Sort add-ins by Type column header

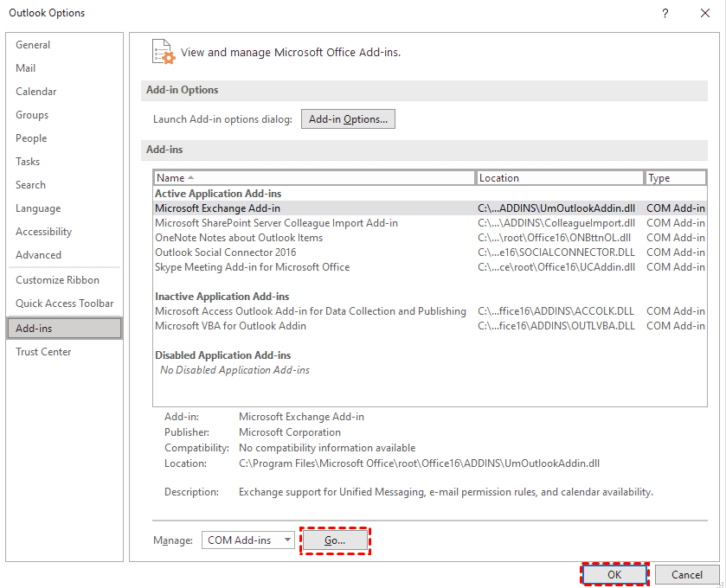(675, 178)
